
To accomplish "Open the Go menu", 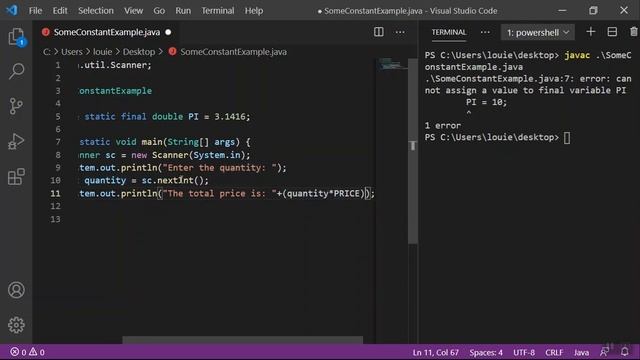I will 159,11.
